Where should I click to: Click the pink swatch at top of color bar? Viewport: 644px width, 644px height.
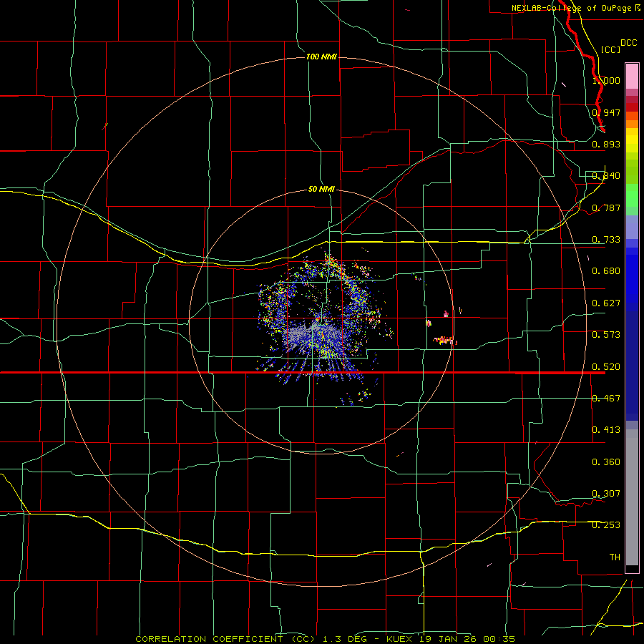point(632,77)
